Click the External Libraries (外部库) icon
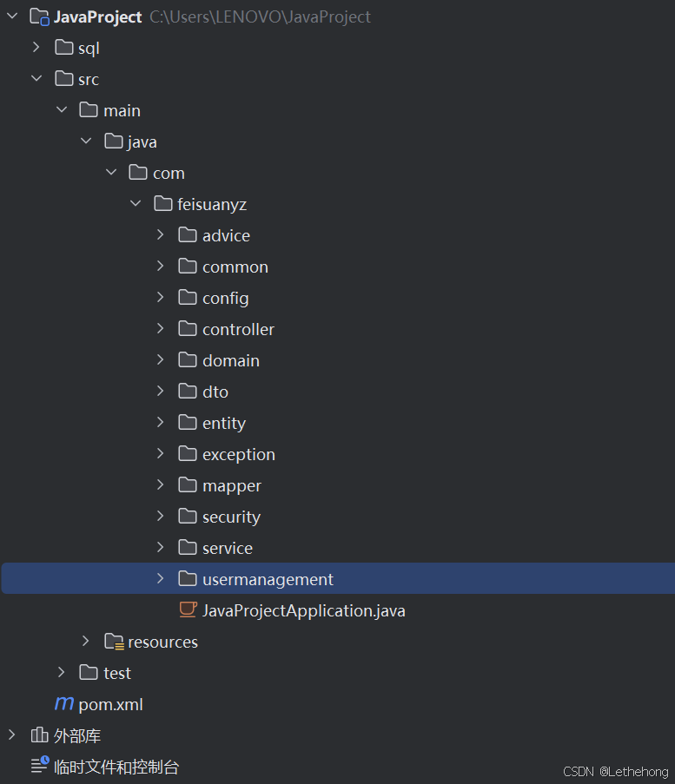675x784 pixels. click(x=39, y=735)
